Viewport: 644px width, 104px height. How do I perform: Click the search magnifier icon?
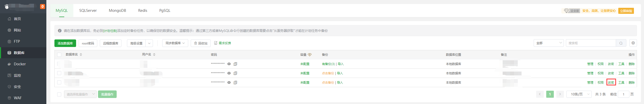coord(621,43)
